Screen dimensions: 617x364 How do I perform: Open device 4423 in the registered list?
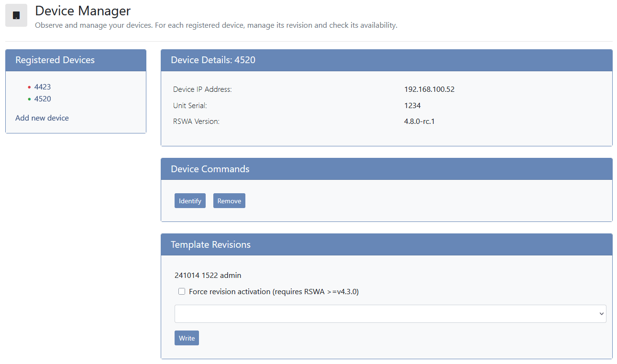[x=43, y=87]
